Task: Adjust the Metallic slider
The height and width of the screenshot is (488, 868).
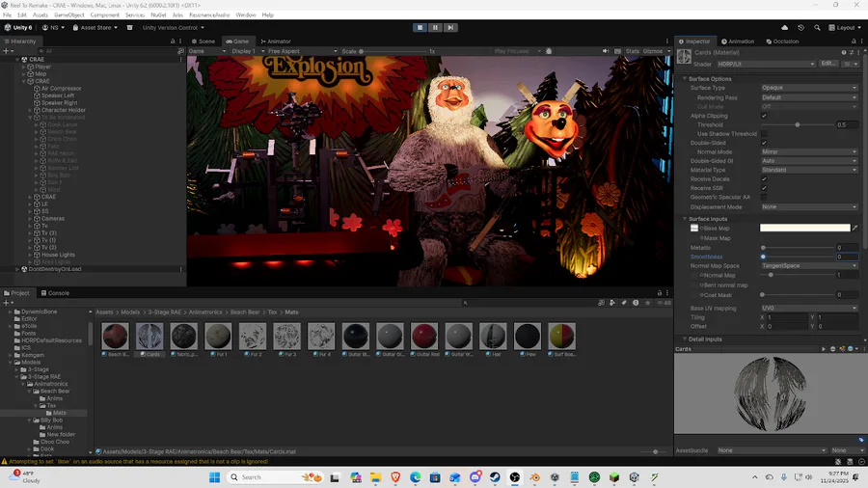Action: [x=798, y=248]
